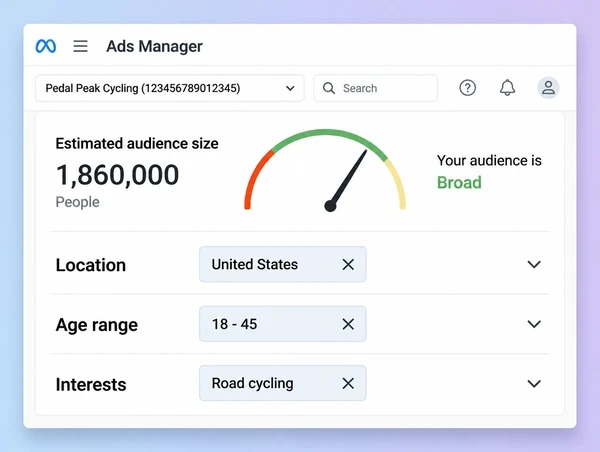Remove the Road cycling interest tag
This screenshot has height=452, width=600.
point(348,383)
